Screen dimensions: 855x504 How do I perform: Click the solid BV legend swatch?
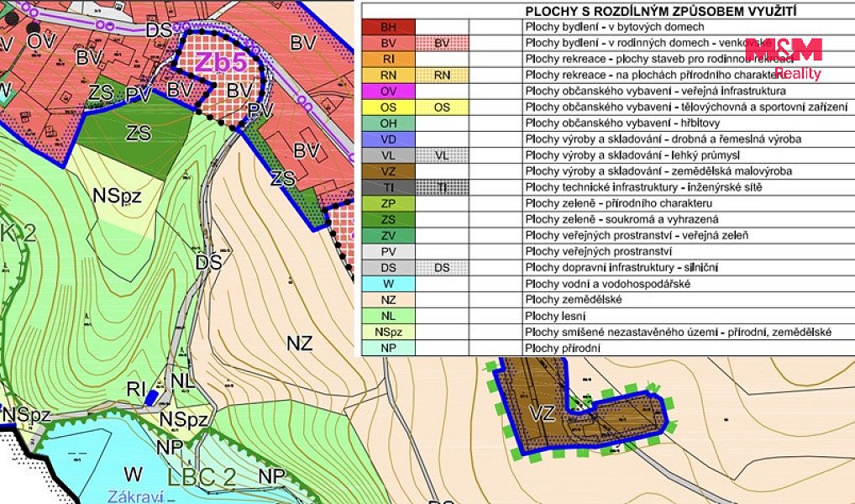[388, 43]
